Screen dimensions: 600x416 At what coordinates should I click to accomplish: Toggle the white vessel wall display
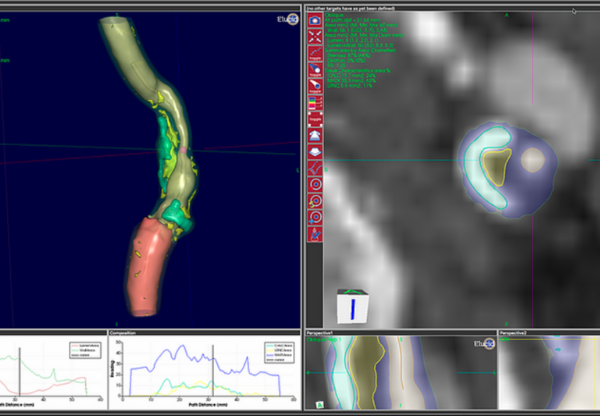[x=315, y=86]
